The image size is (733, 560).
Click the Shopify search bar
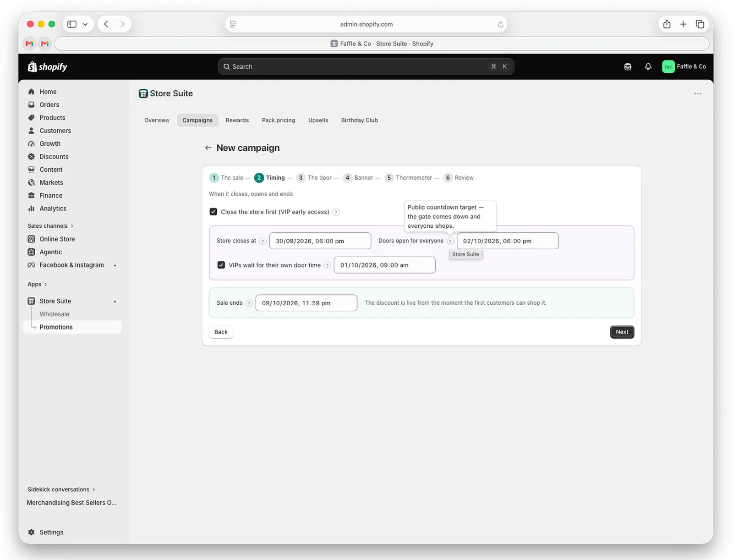(366, 67)
